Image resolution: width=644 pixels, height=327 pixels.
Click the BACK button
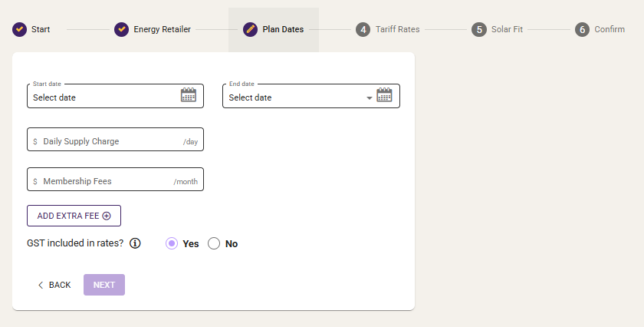tap(54, 285)
